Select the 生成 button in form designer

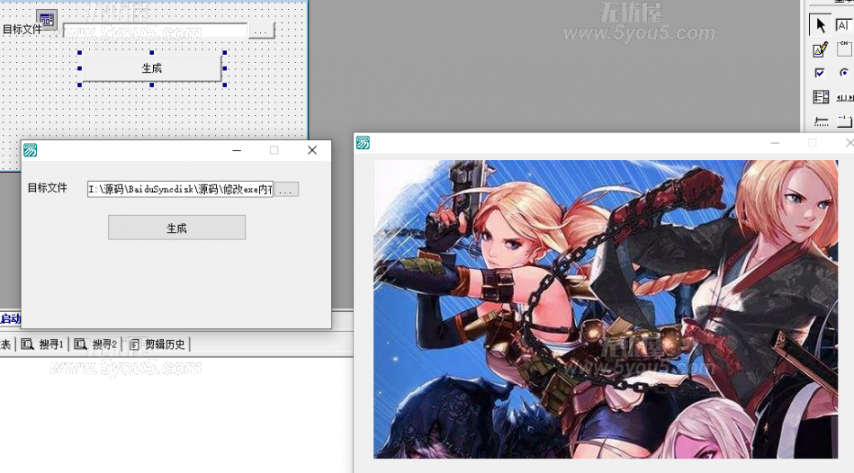(x=152, y=69)
